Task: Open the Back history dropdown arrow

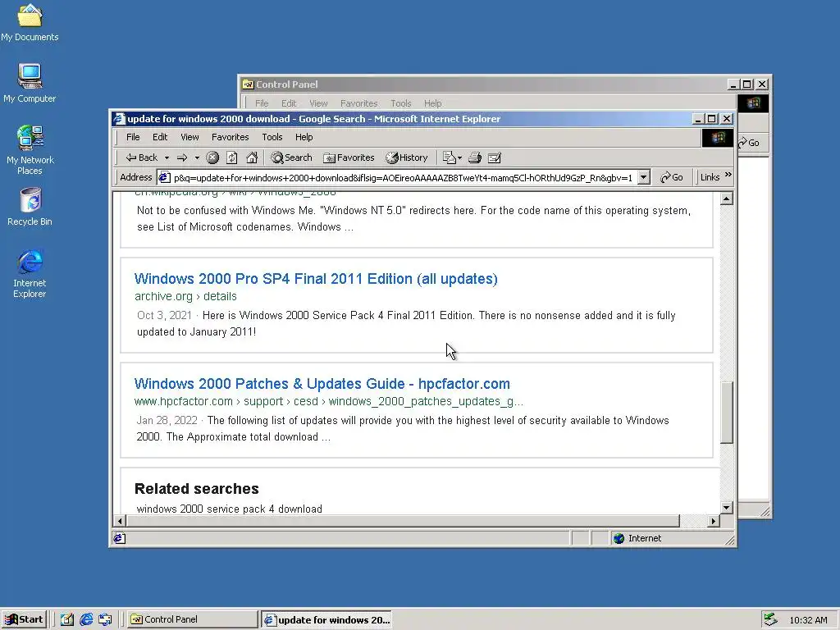Action: point(167,157)
